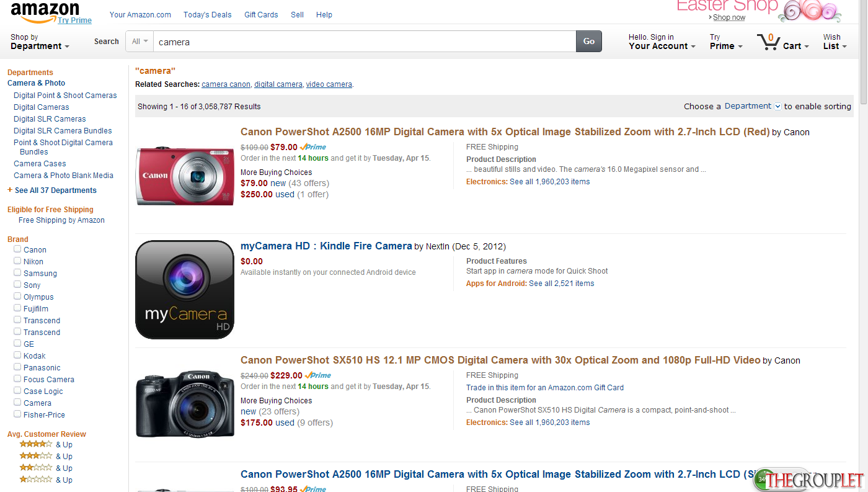
Task: Click Free Shipping by Amazon filter
Action: [x=61, y=220]
